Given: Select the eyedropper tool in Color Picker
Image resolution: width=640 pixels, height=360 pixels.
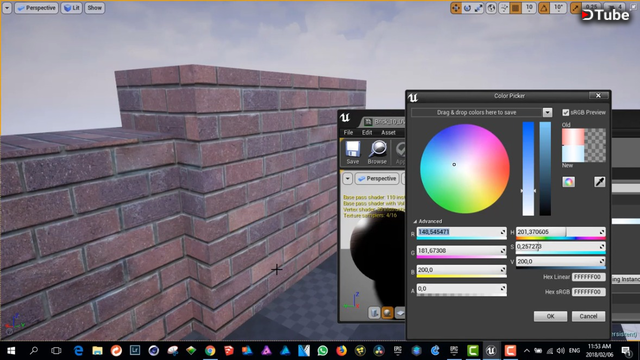Looking at the screenshot, I should click(599, 182).
